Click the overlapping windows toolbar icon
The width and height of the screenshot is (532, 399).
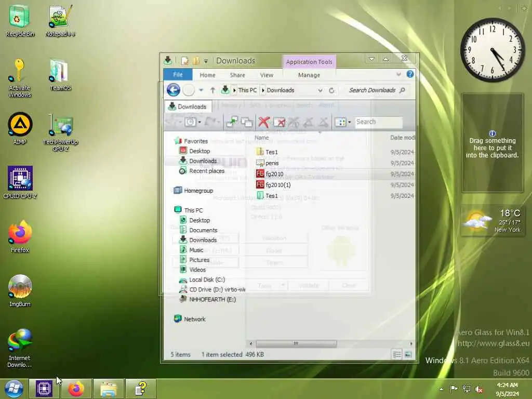click(x=247, y=122)
